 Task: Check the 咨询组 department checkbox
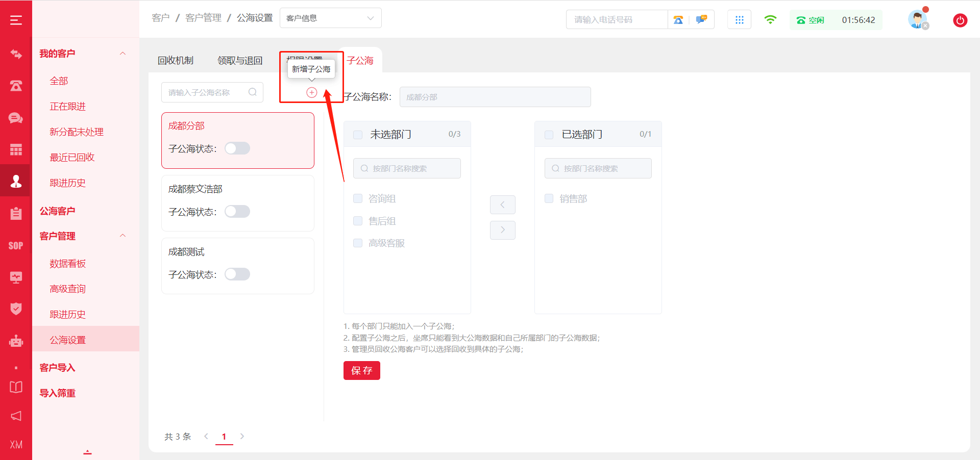[x=358, y=198]
